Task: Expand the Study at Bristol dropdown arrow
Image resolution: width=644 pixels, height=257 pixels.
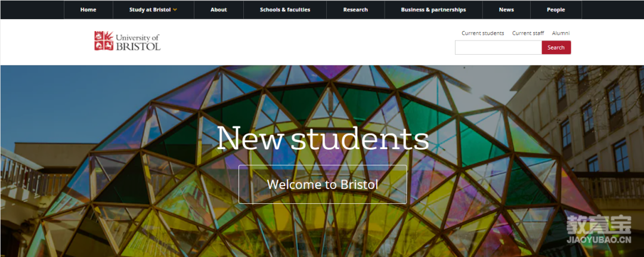Action: tap(175, 10)
